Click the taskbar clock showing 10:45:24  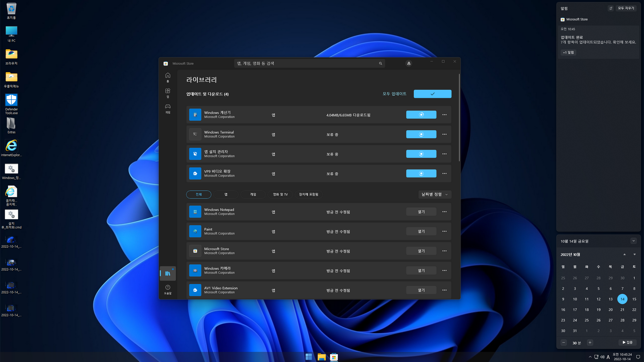tap(622, 357)
